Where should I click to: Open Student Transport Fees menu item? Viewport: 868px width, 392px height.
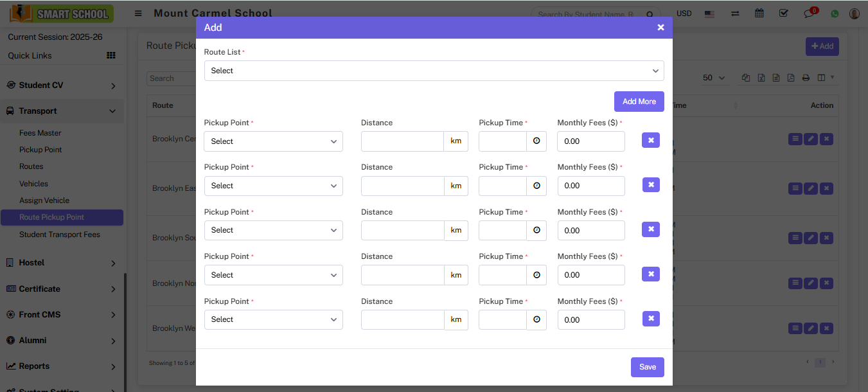60,235
